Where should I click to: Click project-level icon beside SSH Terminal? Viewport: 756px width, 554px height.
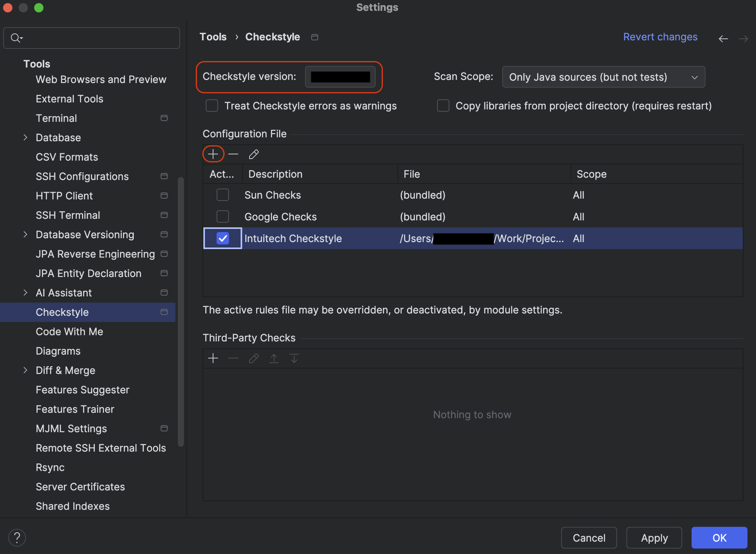tap(164, 215)
